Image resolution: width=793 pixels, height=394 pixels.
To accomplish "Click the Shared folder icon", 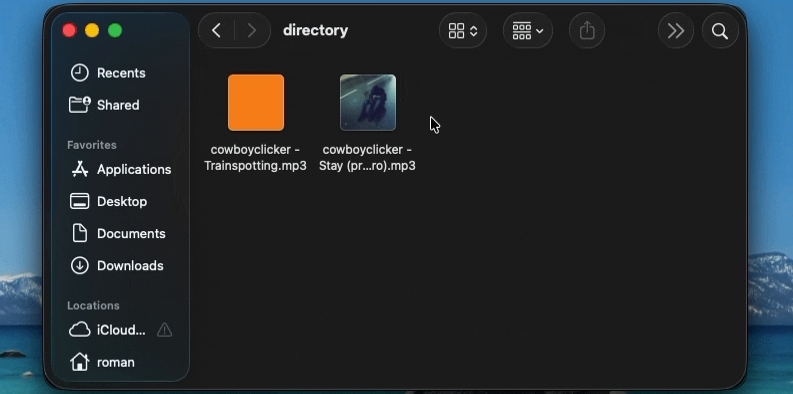I will (79, 105).
